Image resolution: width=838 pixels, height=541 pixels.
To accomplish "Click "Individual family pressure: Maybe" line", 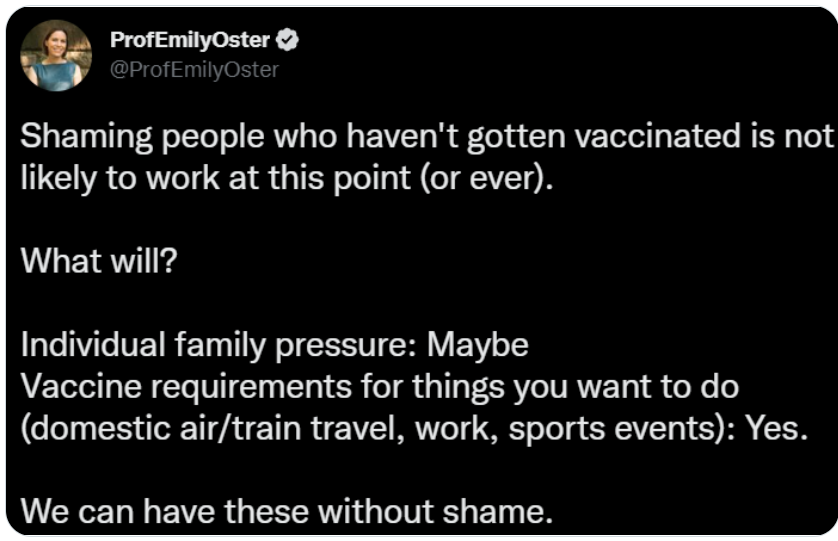I will pos(275,345).
